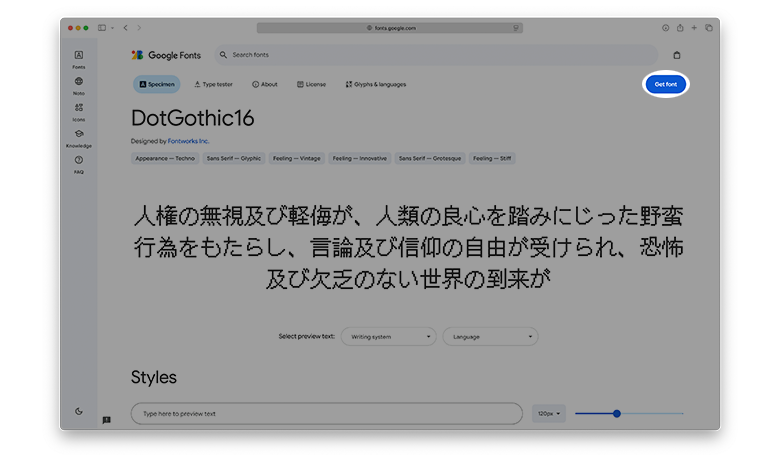Click the Styles section heading

point(154,377)
